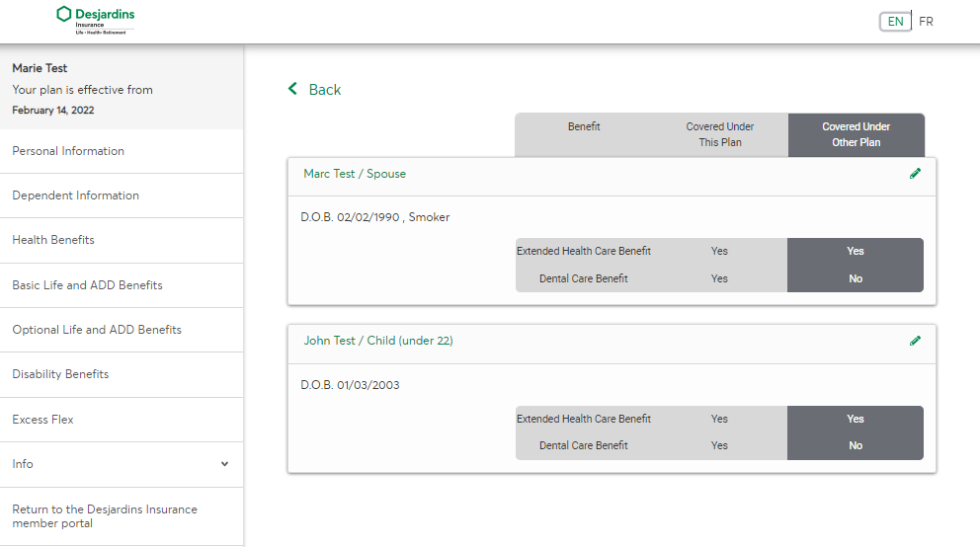Switch language to EN

[895, 22]
